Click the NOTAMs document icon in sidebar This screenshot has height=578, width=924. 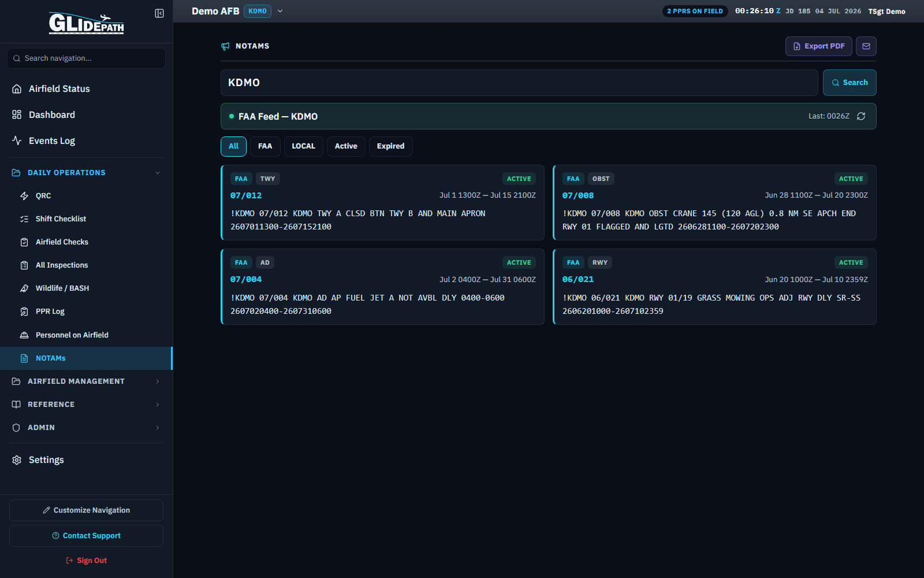[24, 358]
